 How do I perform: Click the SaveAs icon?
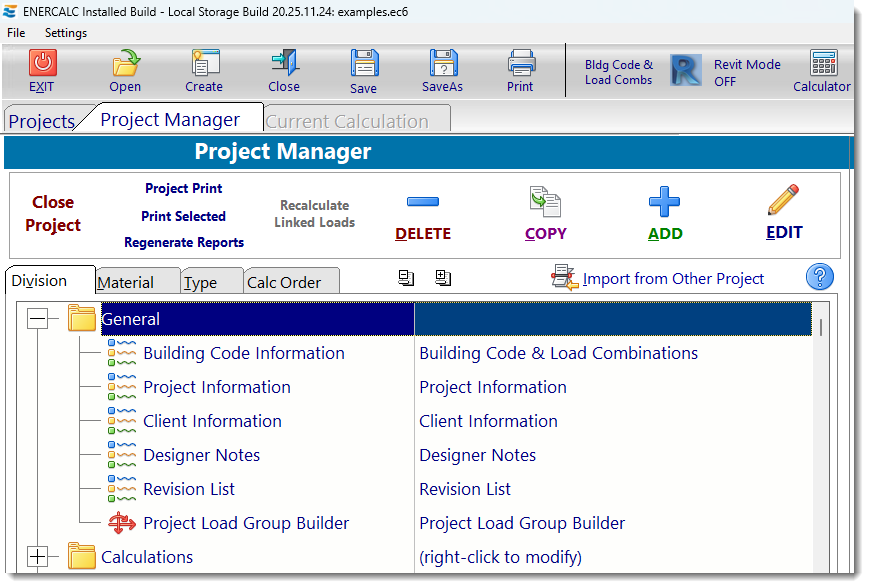[x=442, y=64]
